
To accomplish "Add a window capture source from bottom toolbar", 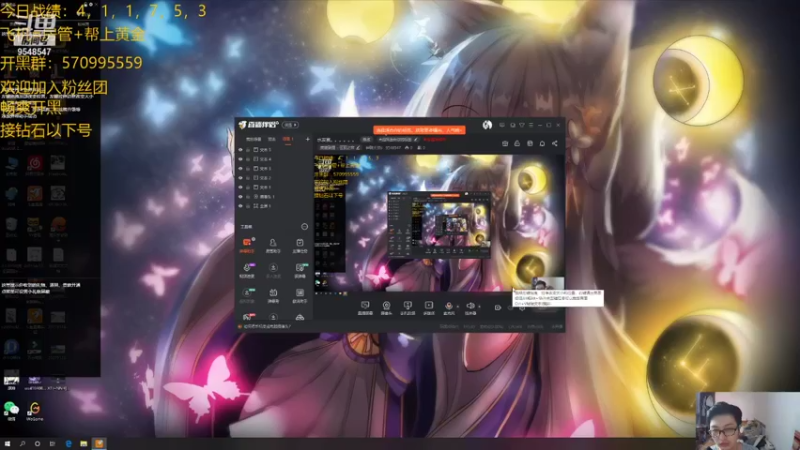I will (407, 308).
